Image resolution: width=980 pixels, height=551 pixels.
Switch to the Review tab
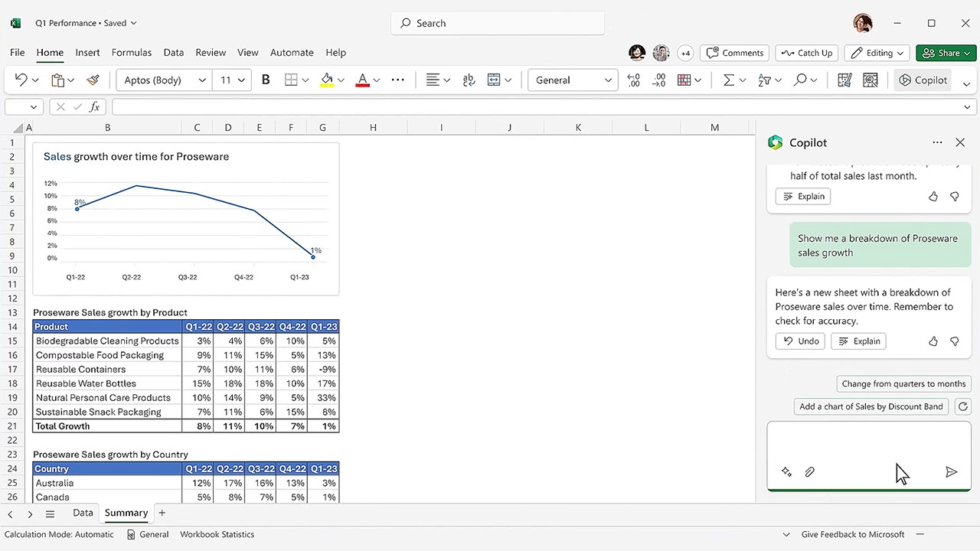click(211, 53)
